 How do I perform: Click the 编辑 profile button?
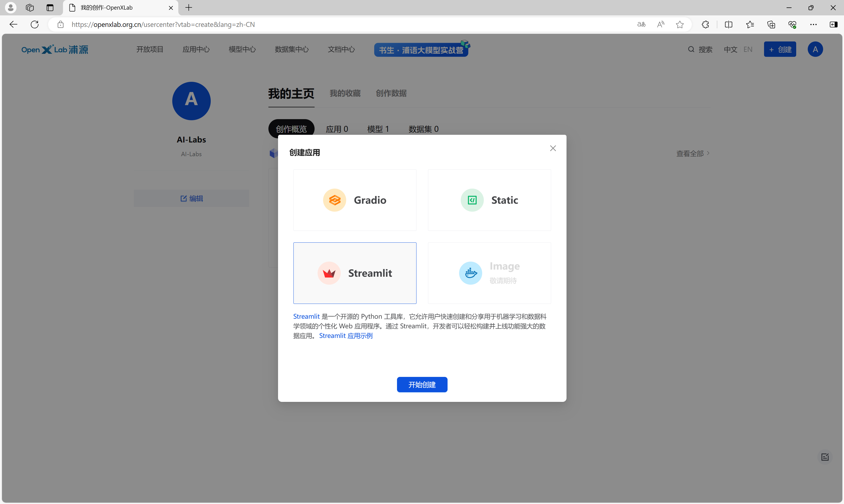(x=191, y=198)
